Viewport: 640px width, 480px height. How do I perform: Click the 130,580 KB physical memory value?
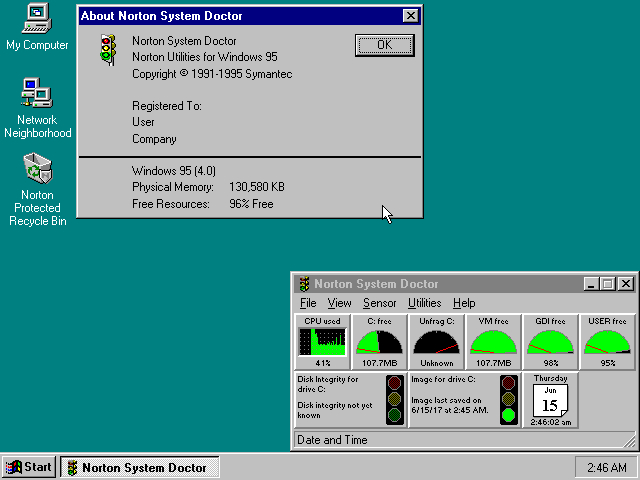point(257,187)
